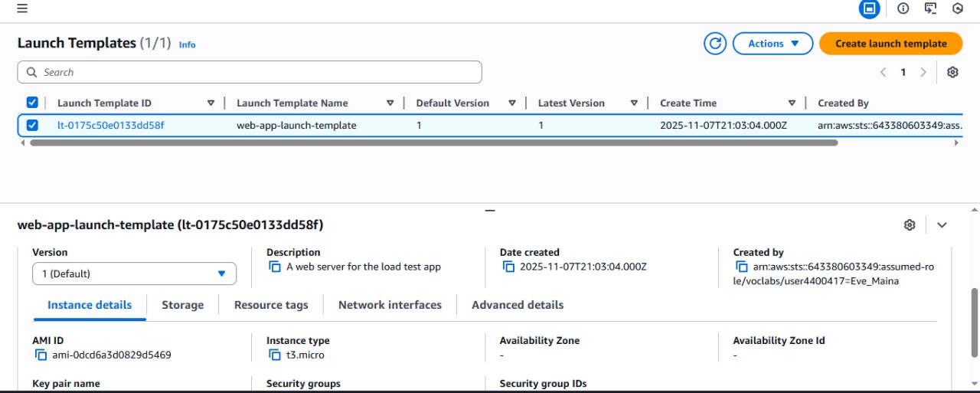The height and width of the screenshot is (393, 980).
Task: Click Create launch template button
Action: click(890, 44)
